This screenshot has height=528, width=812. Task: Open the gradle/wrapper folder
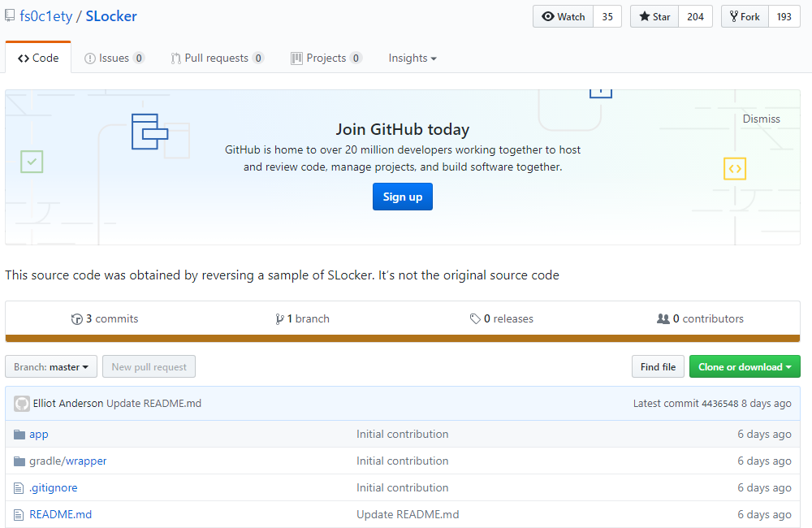[68, 461]
